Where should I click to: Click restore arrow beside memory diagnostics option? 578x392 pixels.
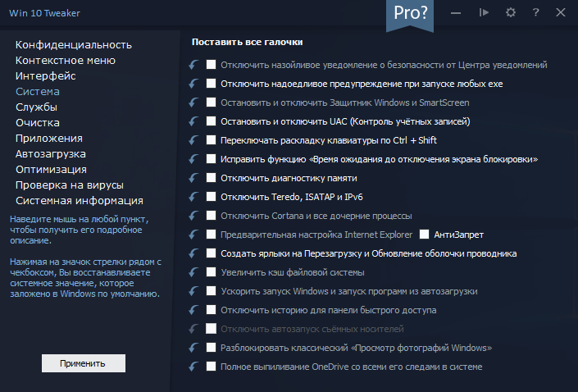[x=193, y=178]
